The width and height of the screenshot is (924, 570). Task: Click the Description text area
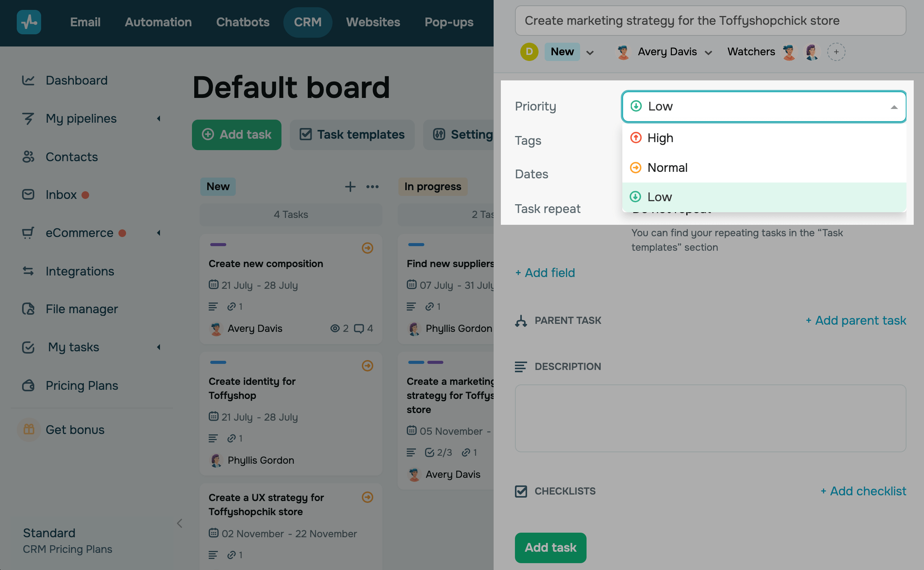[710, 418]
